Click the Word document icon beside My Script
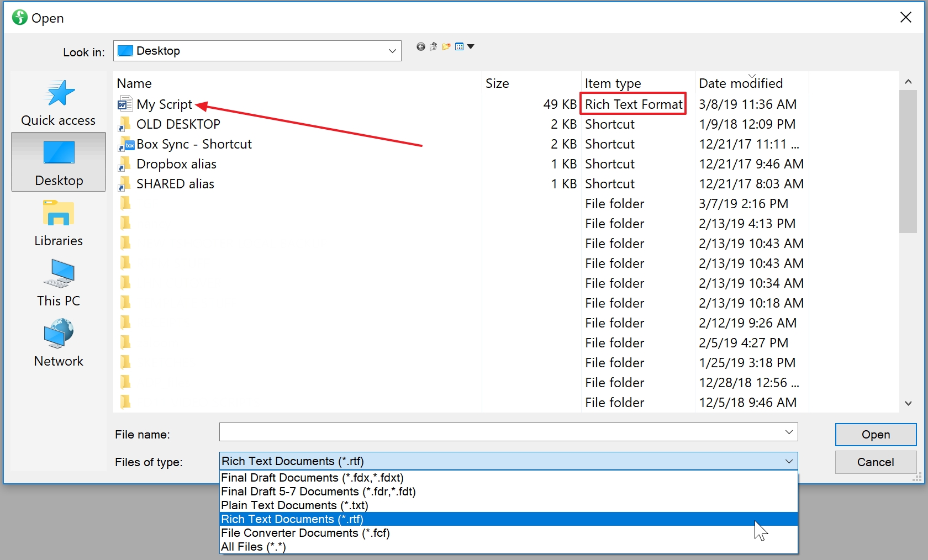This screenshot has height=560, width=928. click(x=124, y=104)
